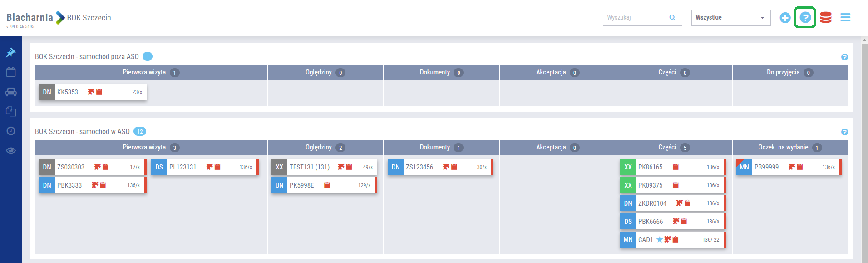Viewport: 868px width, 263px height.
Task: Toggle the eye visibility icon in the sidebar
Action: pos(11,150)
